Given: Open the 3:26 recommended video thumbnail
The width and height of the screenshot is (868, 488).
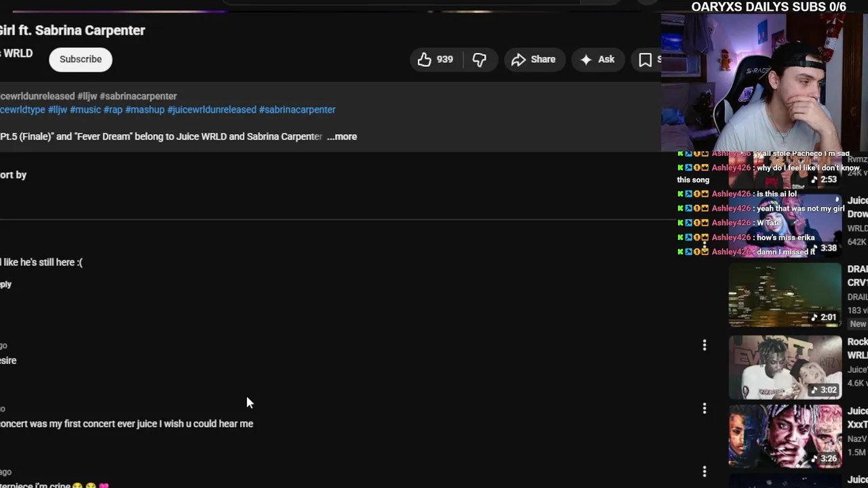Looking at the screenshot, I should pos(785,436).
